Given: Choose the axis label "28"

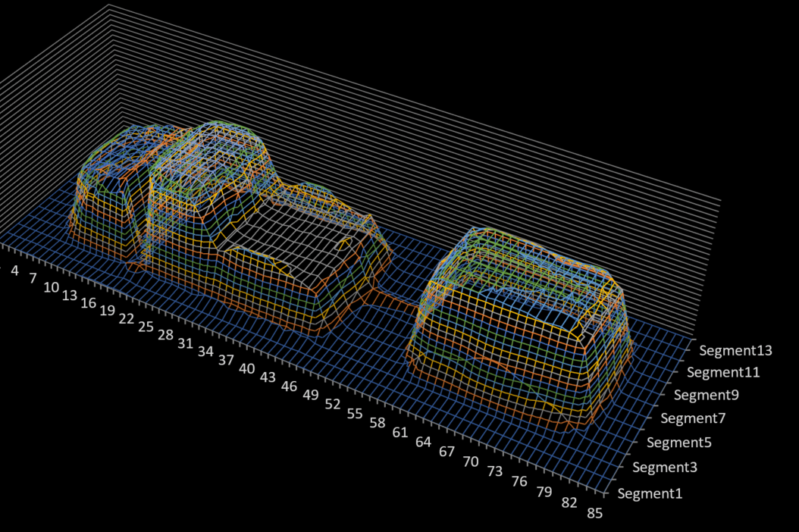Looking at the screenshot, I should 165,334.
